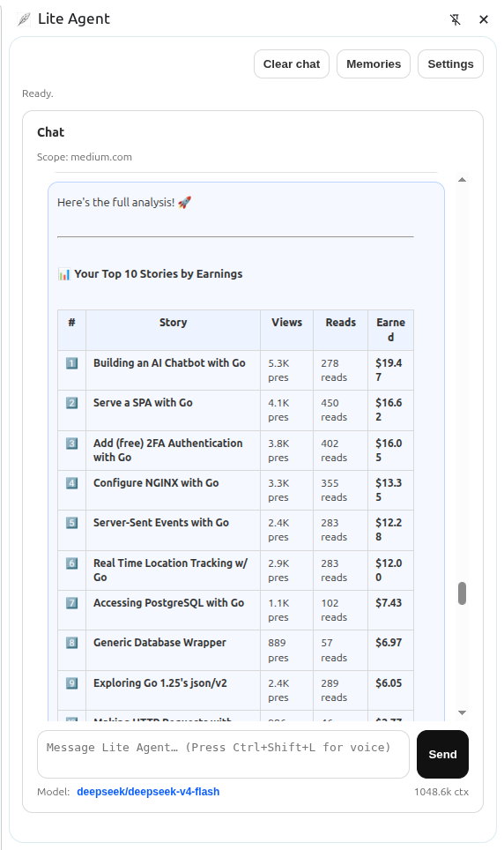Open the deepseek/deepseek-v4-flash model link
Image resolution: width=504 pixels, height=850 pixels.
148,792
